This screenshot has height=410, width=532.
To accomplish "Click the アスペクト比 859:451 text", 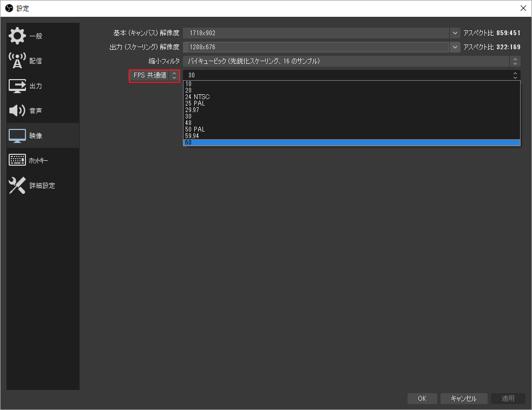I will [491, 33].
